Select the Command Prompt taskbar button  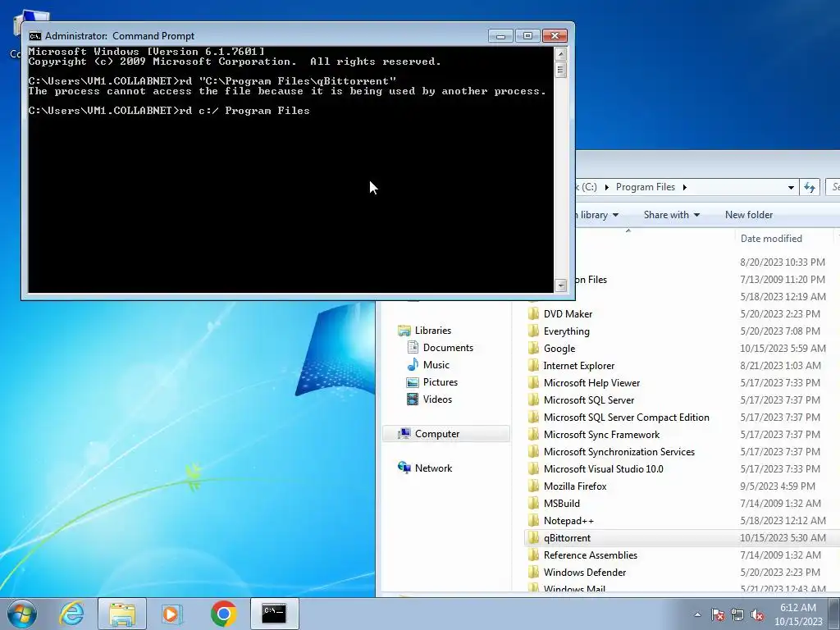point(274,614)
